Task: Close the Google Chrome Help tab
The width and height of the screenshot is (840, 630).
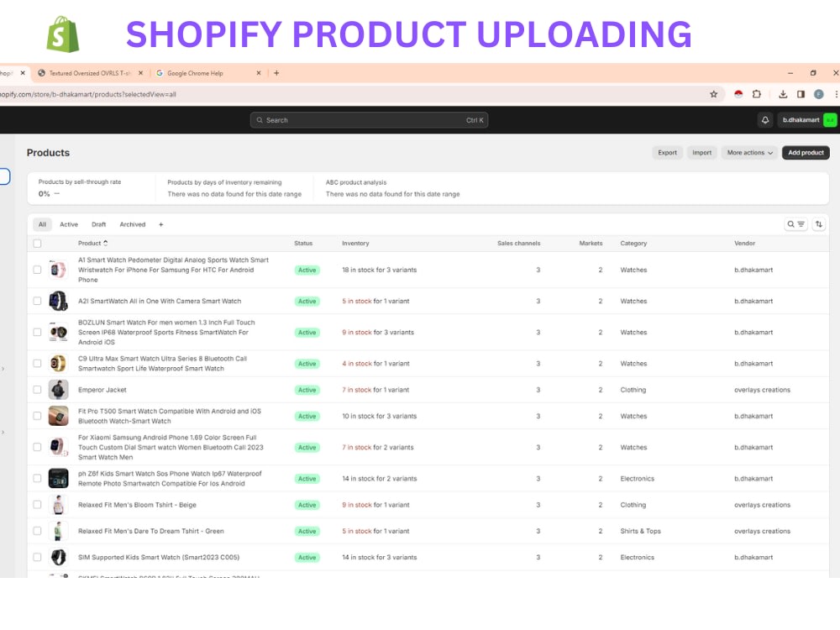Action: point(258,73)
